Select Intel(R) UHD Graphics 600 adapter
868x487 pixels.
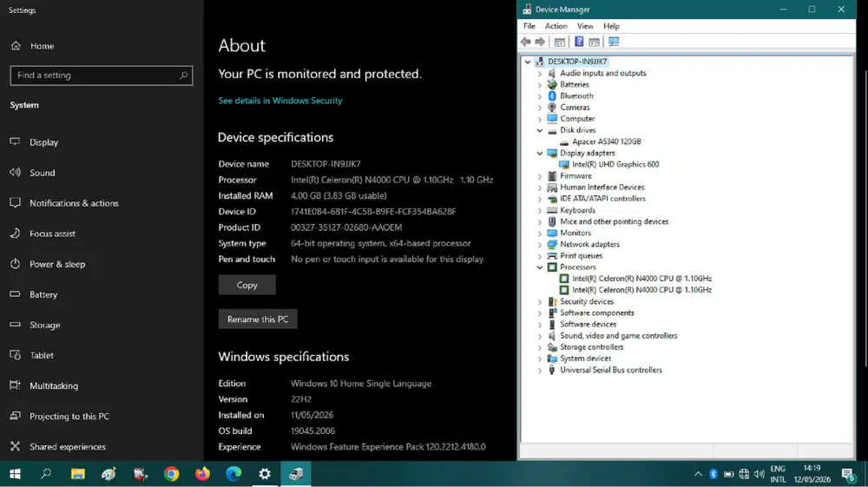click(615, 164)
